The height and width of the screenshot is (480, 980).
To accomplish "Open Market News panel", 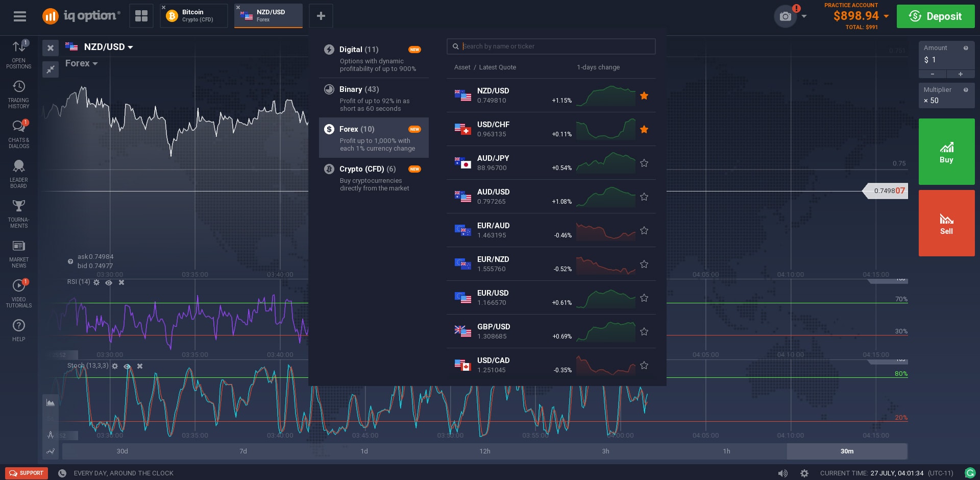I will point(19,254).
